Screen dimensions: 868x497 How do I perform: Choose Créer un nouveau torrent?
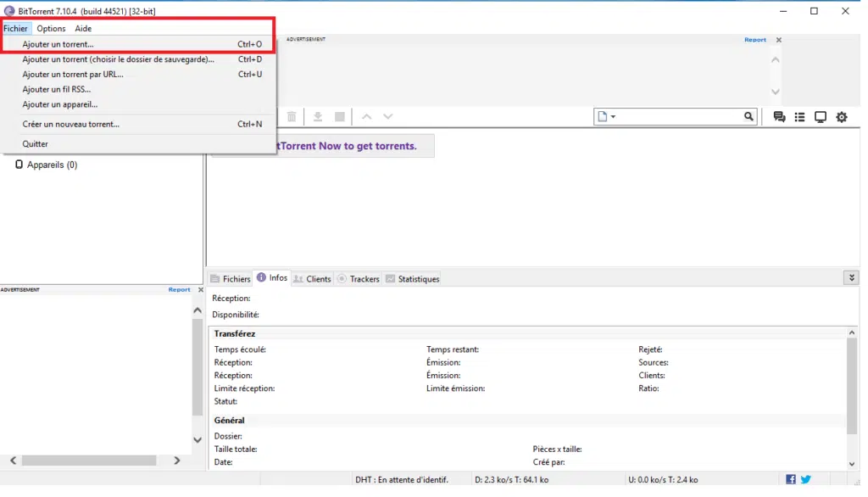click(x=138, y=124)
